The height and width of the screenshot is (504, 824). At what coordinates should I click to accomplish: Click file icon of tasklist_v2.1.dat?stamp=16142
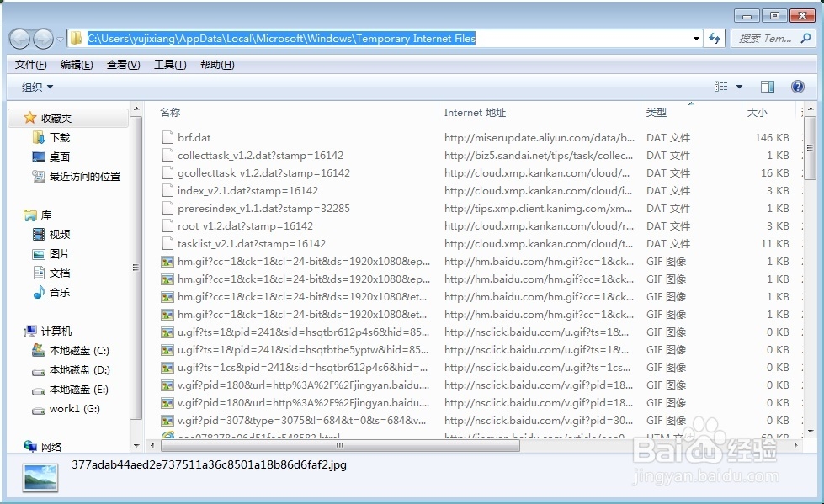coord(167,244)
